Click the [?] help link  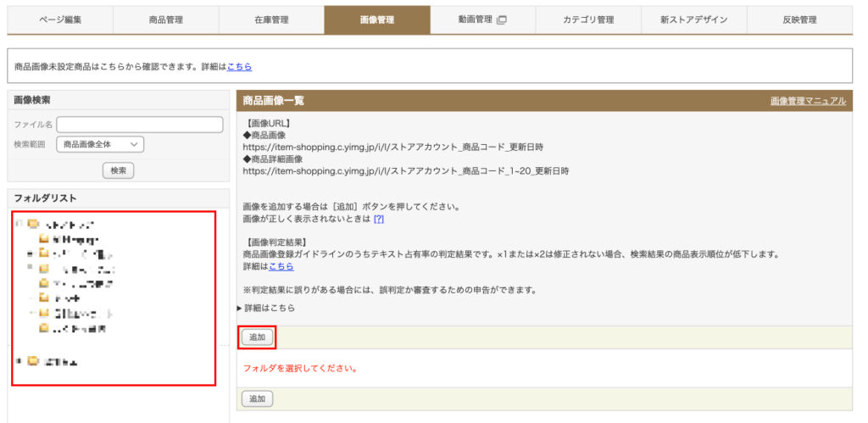379,219
